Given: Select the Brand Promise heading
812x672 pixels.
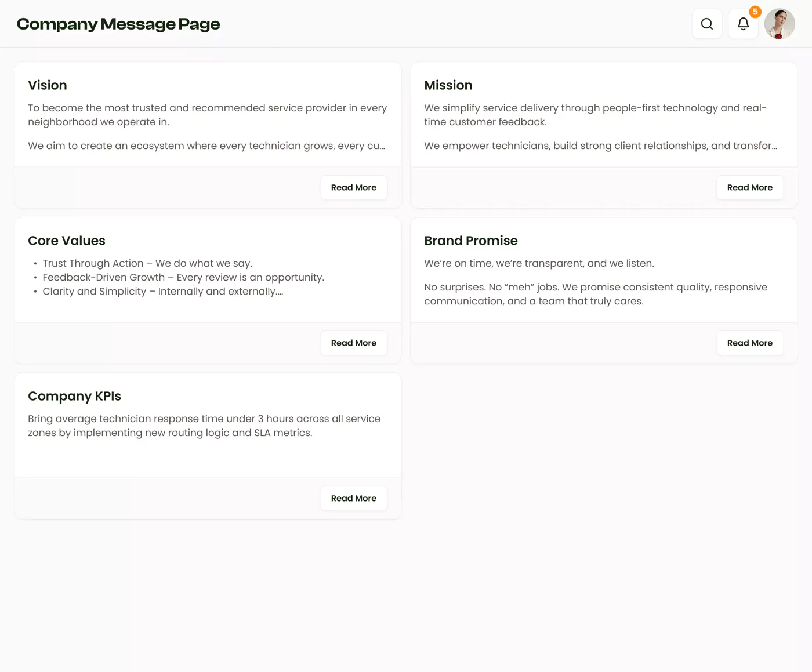Looking at the screenshot, I should click(470, 241).
